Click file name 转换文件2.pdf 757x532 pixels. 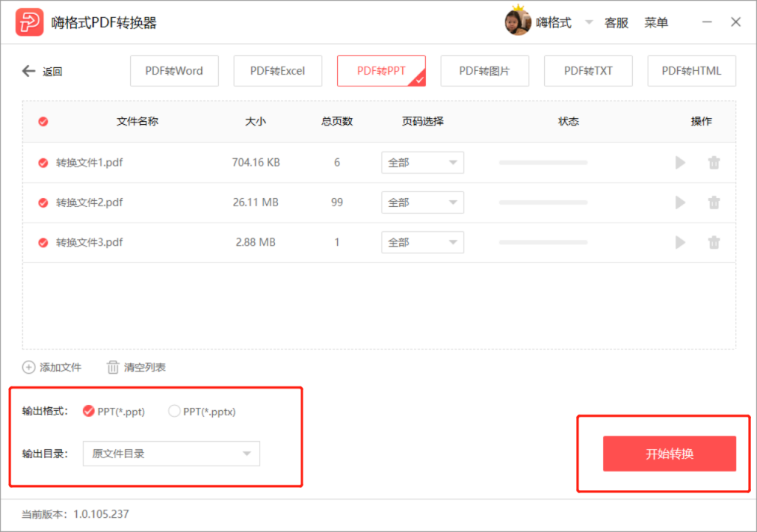click(89, 202)
